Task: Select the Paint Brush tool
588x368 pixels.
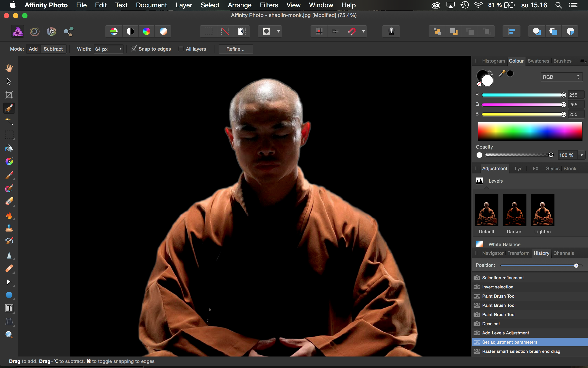Action: point(9,175)
